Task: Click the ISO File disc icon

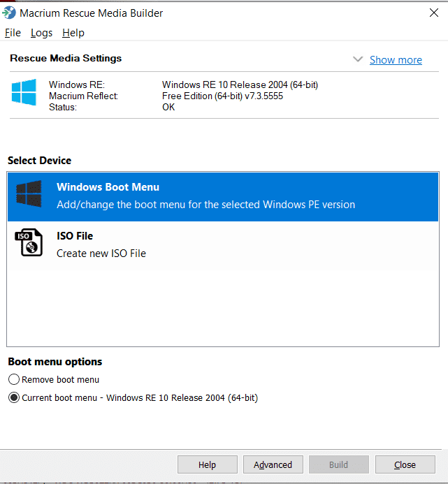Action: point(29,243)
